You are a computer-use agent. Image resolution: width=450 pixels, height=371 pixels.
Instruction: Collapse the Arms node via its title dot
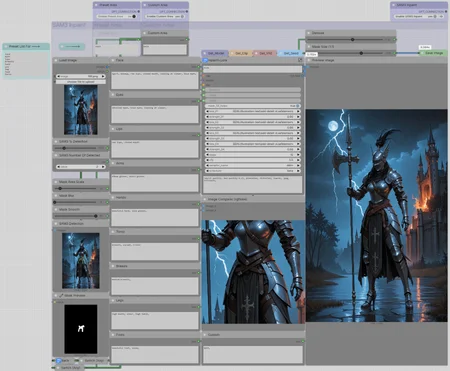click(113, 163)
